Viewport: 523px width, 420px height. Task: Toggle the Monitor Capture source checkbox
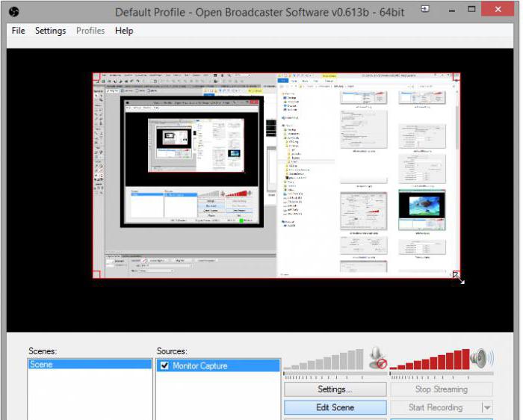(164, 365)
